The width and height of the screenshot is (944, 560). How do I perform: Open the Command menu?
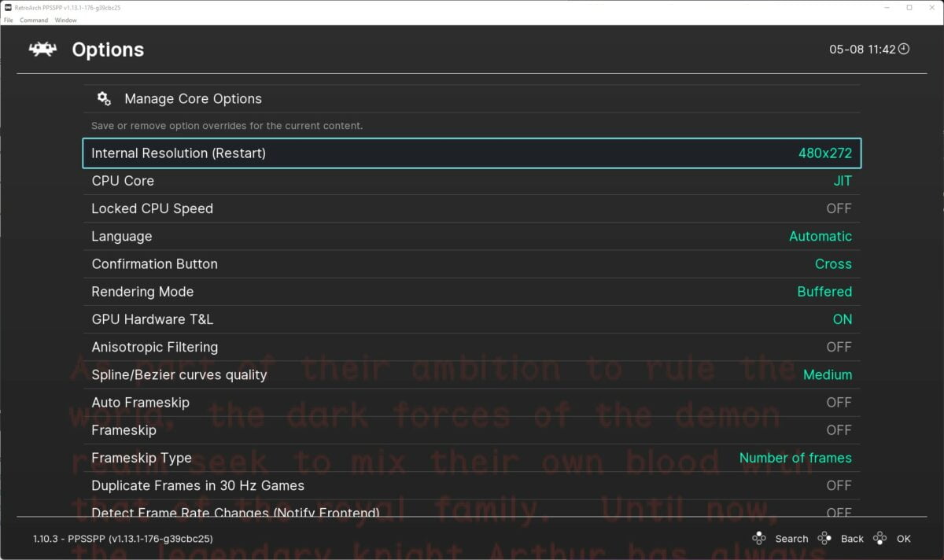click(34, 20)
